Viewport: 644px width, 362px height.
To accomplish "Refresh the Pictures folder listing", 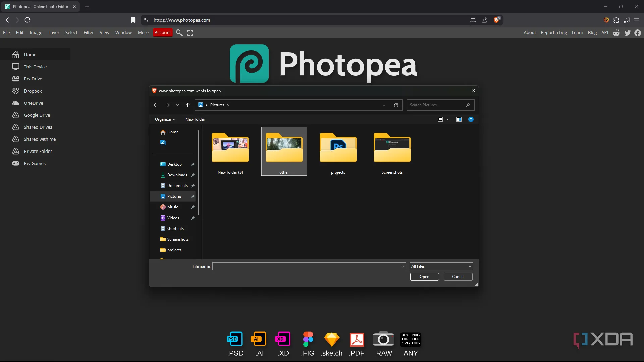I will (396, 105).
